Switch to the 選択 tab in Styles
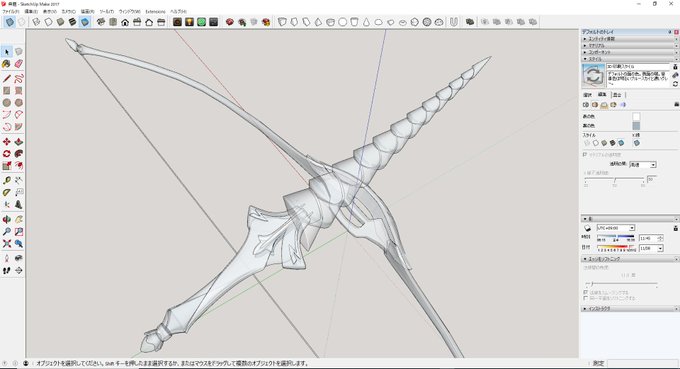Image resolution: width=680 pixels, height=369 pixels. click(588, 95)
